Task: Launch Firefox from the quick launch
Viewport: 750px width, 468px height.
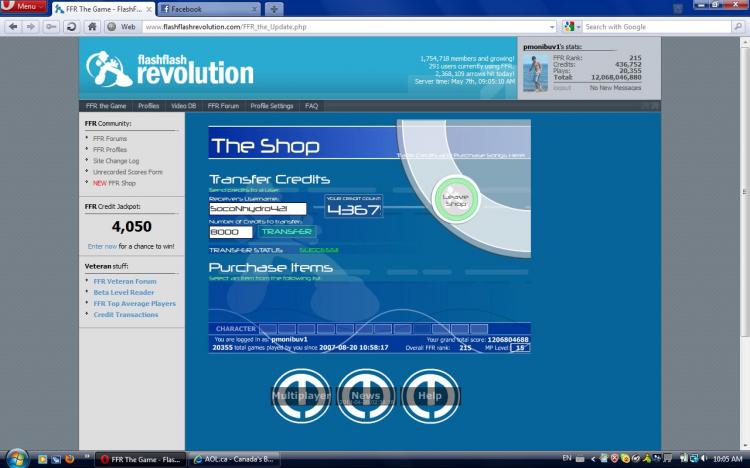Action: [69, 459]
